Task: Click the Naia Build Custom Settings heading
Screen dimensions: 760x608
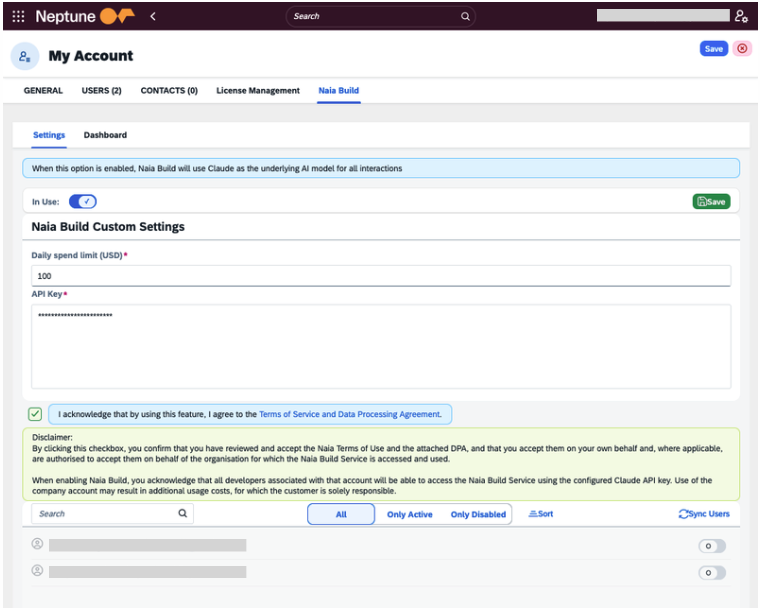Action: coord(108,227)
